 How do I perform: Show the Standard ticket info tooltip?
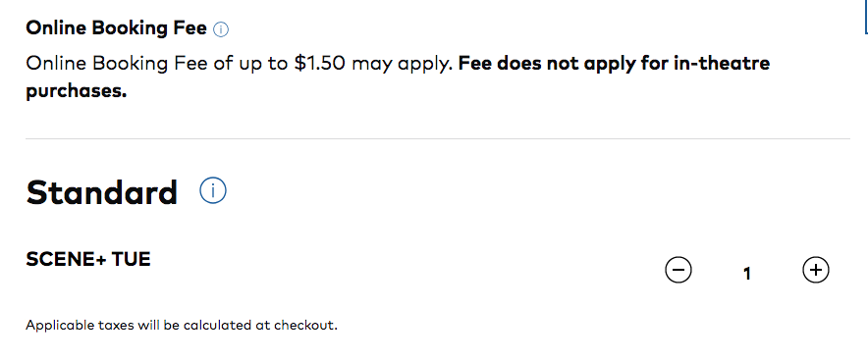coord(213,190)
